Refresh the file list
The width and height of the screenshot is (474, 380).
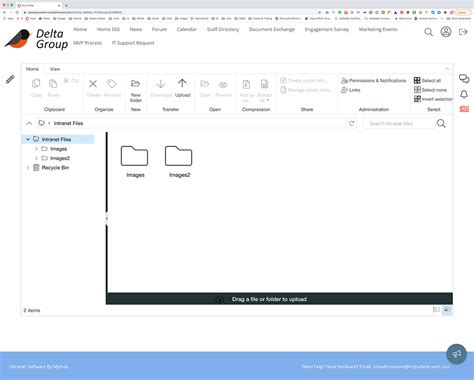(351, 123)
